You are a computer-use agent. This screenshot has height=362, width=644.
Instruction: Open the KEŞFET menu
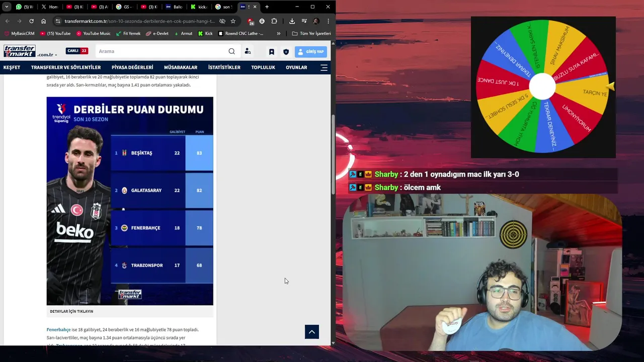(x=12, y=67)
